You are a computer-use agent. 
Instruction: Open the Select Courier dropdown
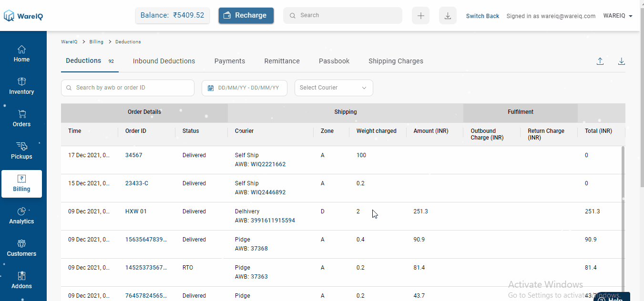pyautogui.click(x=334, y=88)
